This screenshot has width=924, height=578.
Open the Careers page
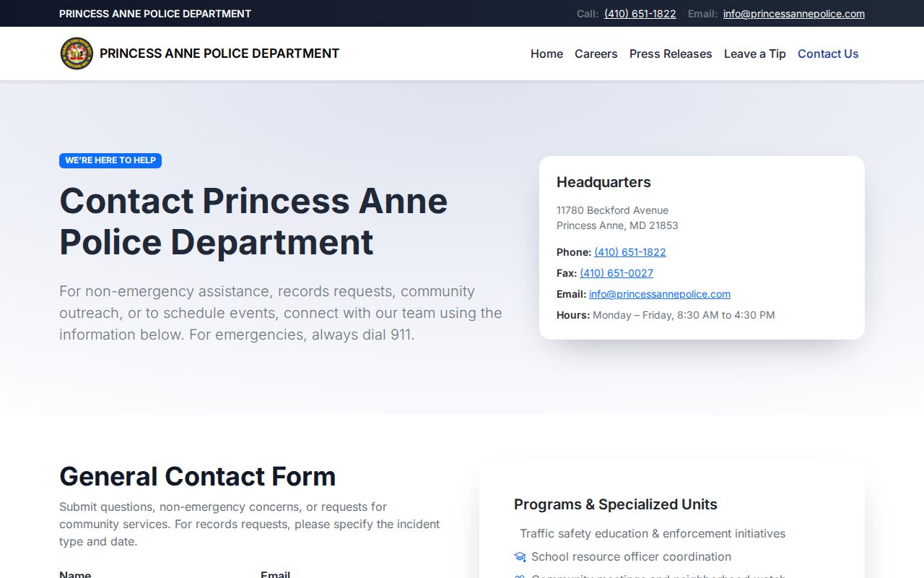[x=596, y=53]
